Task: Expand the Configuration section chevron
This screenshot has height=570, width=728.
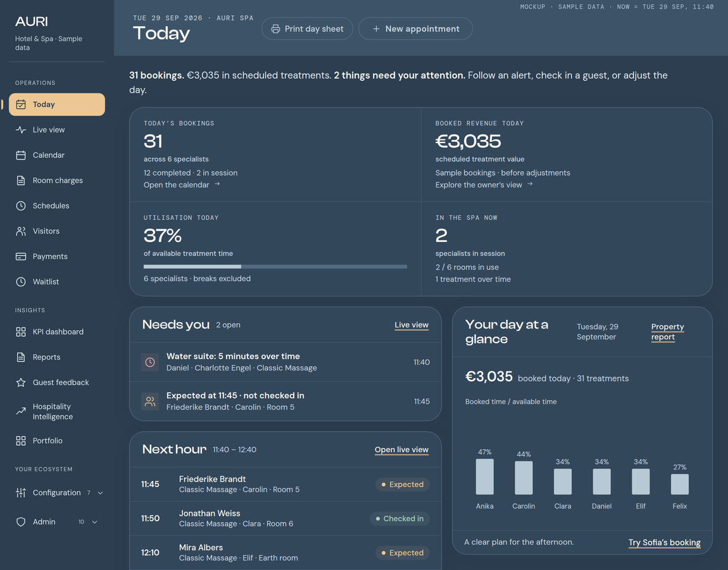Action: point(100,493)
